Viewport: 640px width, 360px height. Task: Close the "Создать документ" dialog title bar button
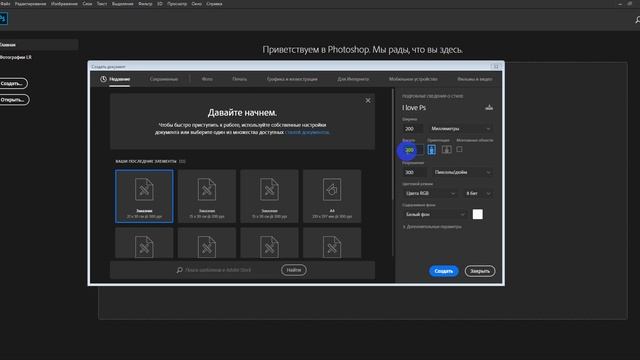[496, 66]
